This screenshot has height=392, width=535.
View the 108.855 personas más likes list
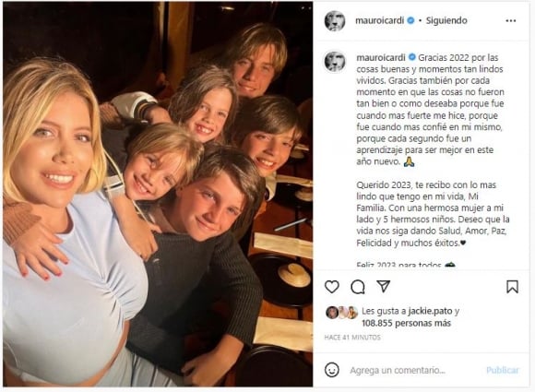406,323
